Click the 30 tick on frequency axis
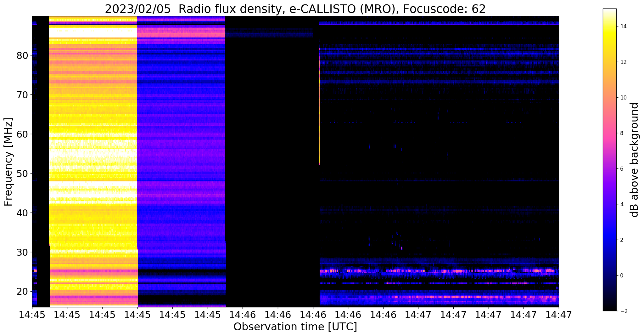The width and height of the screenshot is (644, 336). [x=22, y=252]
